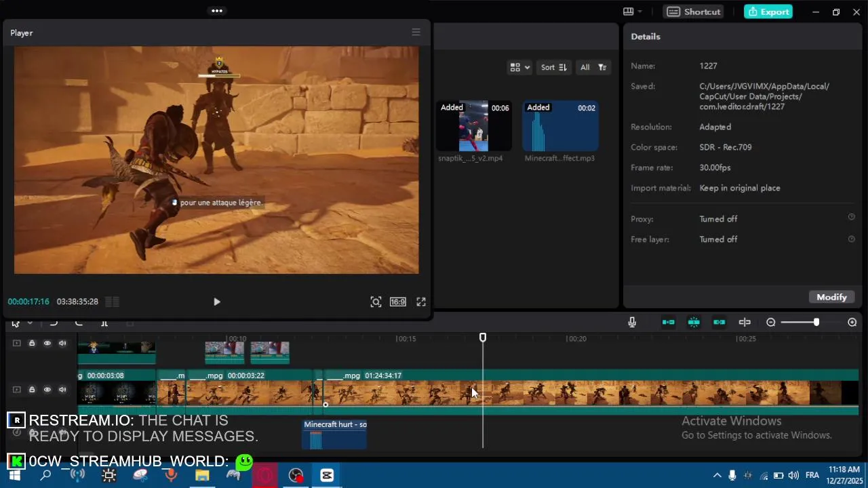Mute the main video track
868x488 pixels.
point(62,390)
